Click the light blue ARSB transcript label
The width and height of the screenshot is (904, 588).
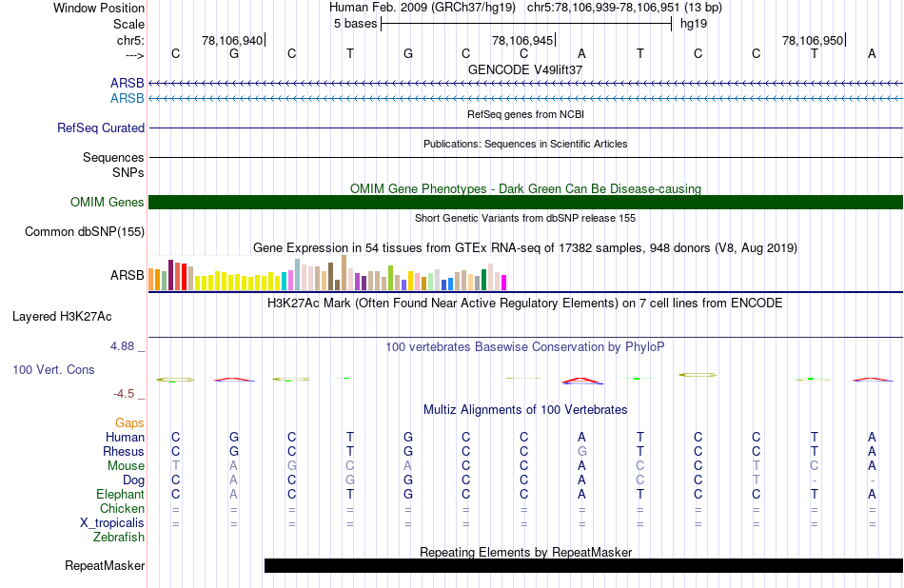tap(128, 99)
